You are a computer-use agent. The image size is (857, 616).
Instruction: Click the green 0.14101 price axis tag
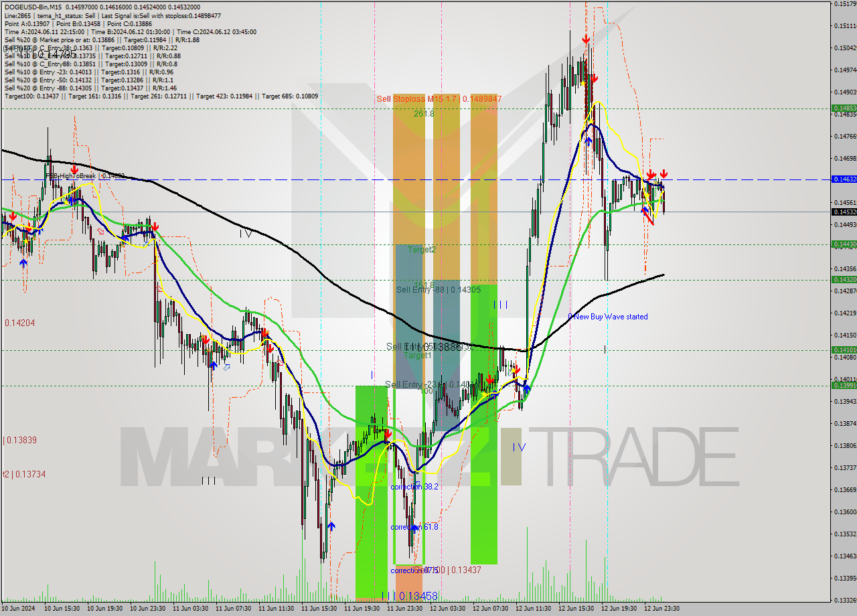pyautogui.click(x=844, y=350)
